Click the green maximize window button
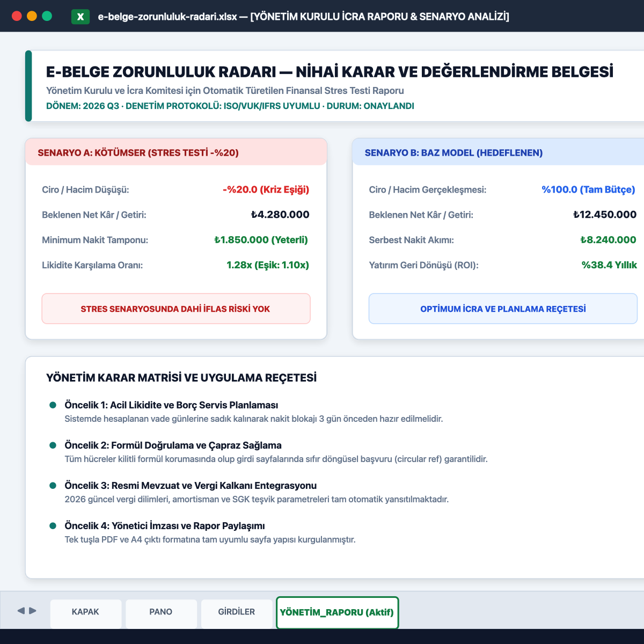This screenshot has width=644, height=644. coord(47,16)
